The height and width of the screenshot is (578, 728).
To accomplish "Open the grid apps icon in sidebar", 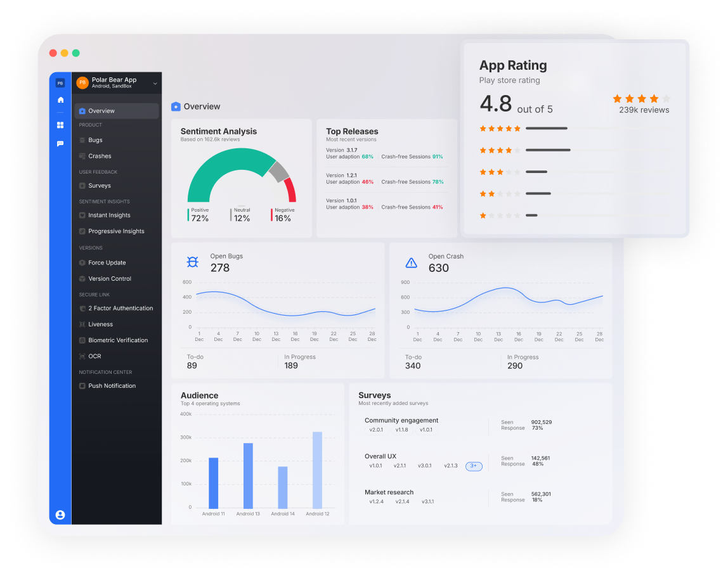I will coord(60,125).
